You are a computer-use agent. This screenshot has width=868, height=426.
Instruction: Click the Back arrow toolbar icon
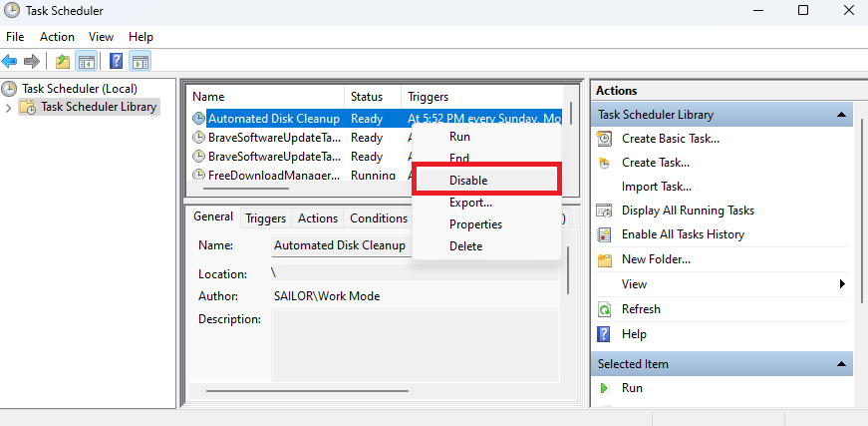(x=9, y=61)
